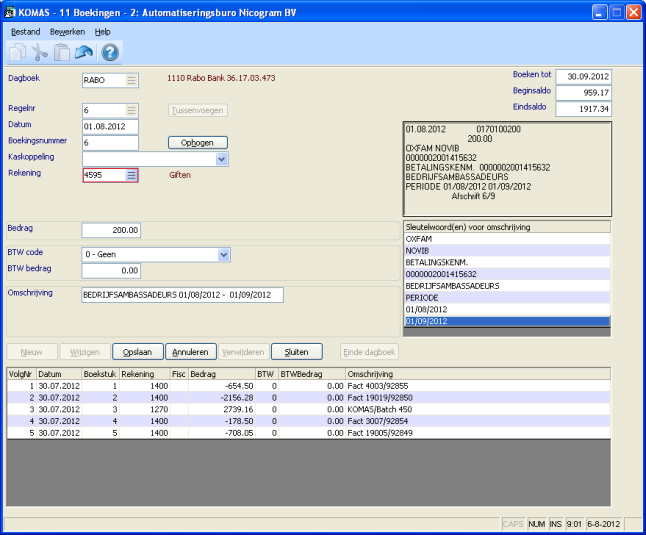Click the Ophogen button
The width and height of the screenshot is (646, 535).
[198, 143]
